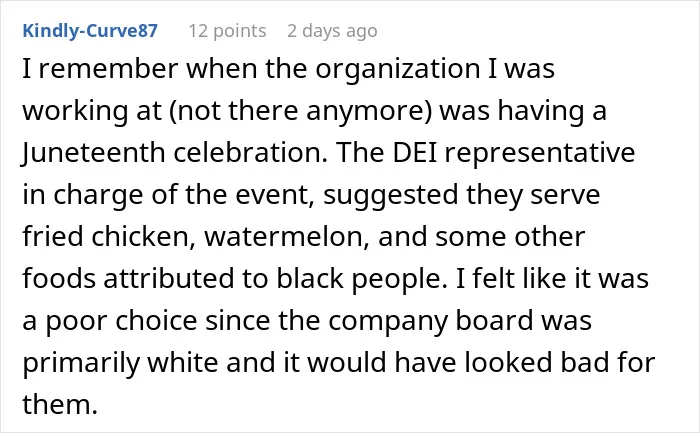Click the '12 points' score label
The width and height of the screenshot is (700, 433).
[227, 31]
